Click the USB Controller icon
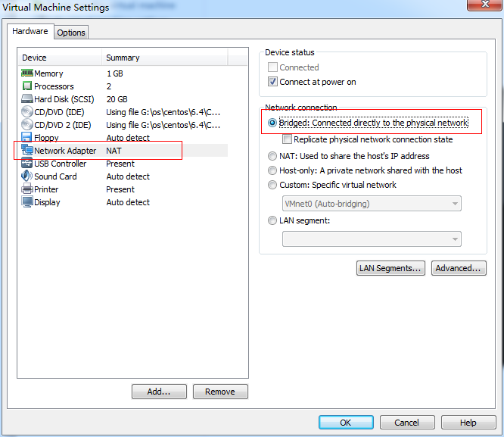The image size is (504, 437). [27, 163]
